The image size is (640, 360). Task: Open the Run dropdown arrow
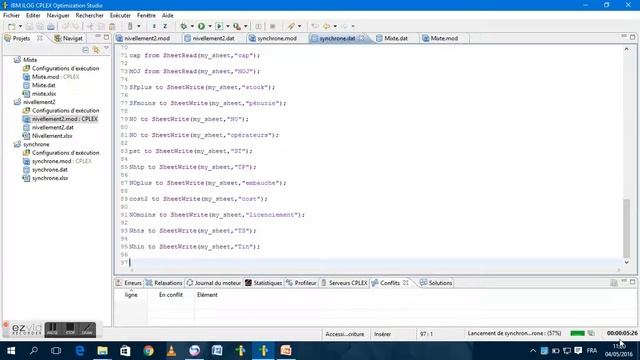pyautogui.click(x=210, y=27)
